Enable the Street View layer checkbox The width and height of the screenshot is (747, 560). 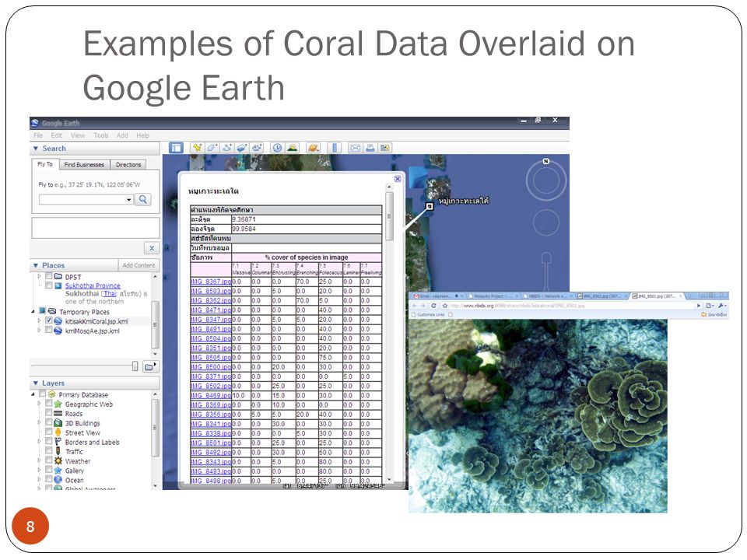[x=48, y=432]
